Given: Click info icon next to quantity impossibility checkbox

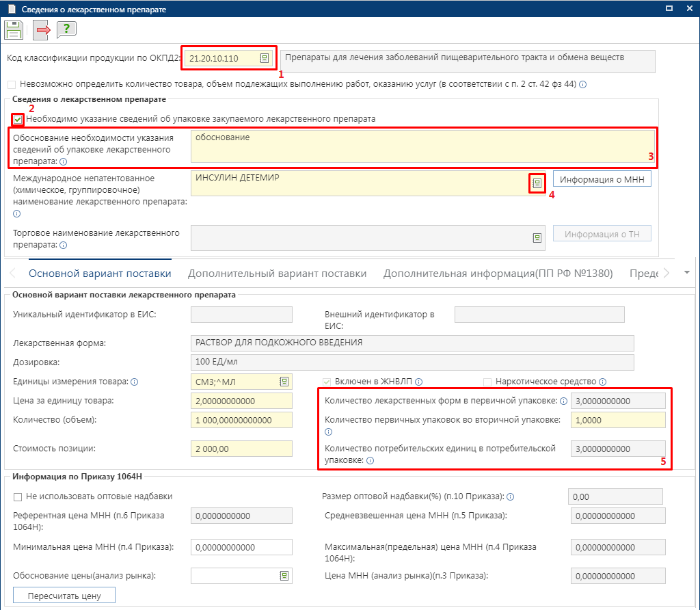Looking at the screenshot, I should pyautogui.click(x=582, y=84).
